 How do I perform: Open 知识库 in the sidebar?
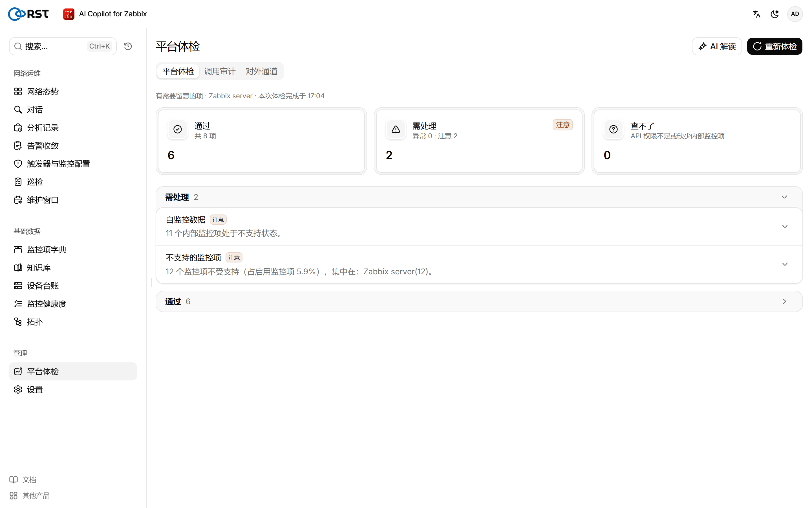point(73,268)
